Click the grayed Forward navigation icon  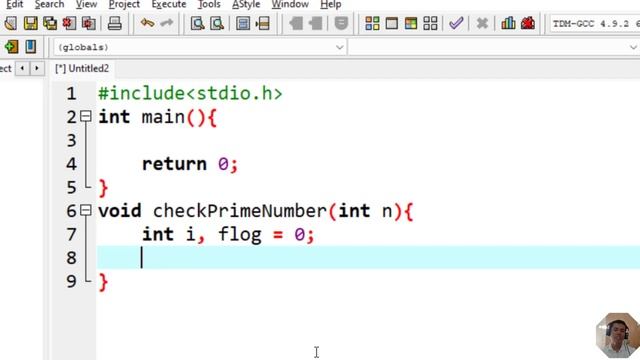point(315,23)
